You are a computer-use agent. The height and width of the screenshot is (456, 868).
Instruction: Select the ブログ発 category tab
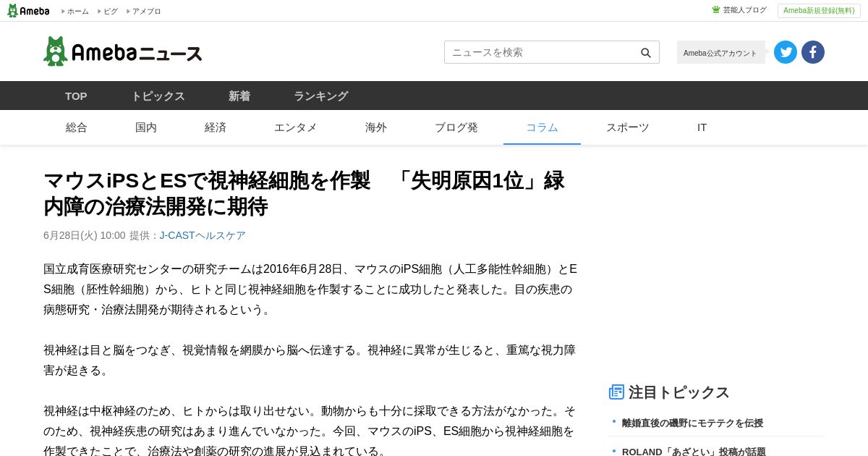pyautogui.click(x=456, y=127)
